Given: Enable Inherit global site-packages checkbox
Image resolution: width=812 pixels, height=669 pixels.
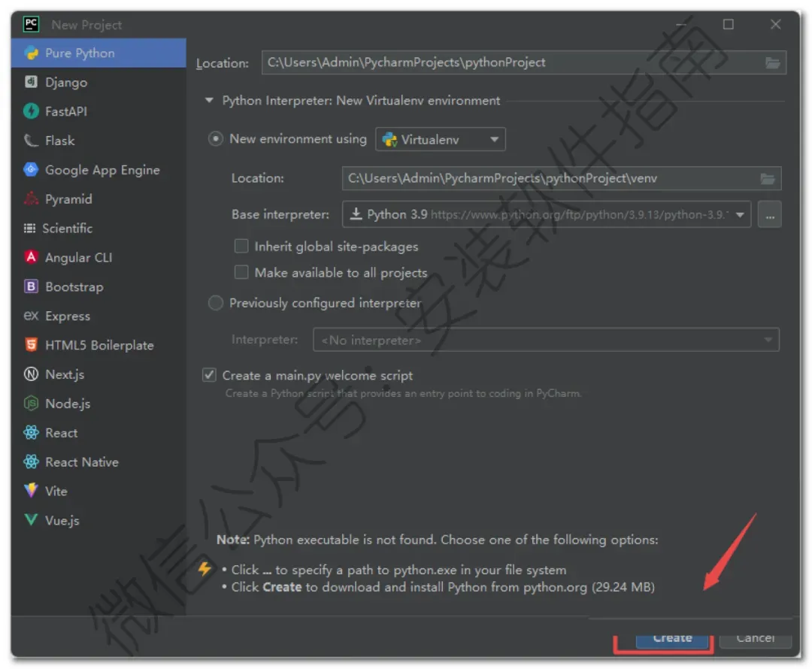Looking at the screenshot, I should pyautogui.click(x=241, y=246).
